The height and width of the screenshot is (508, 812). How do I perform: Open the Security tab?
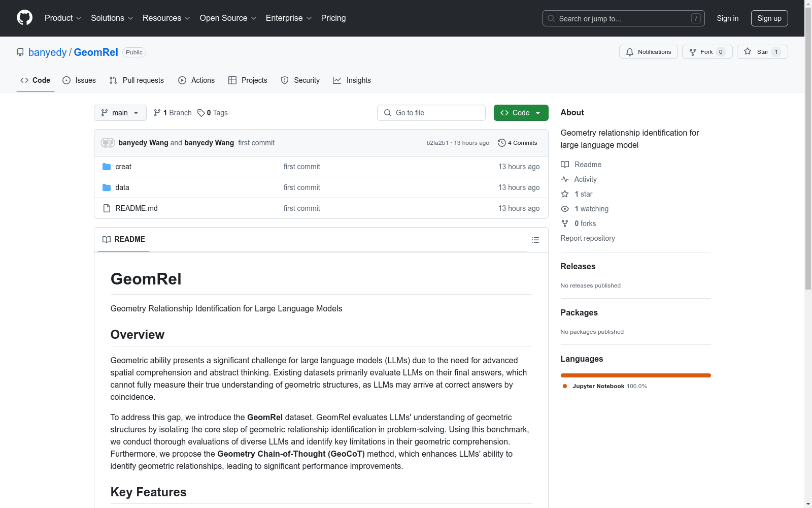coord(300,80)
